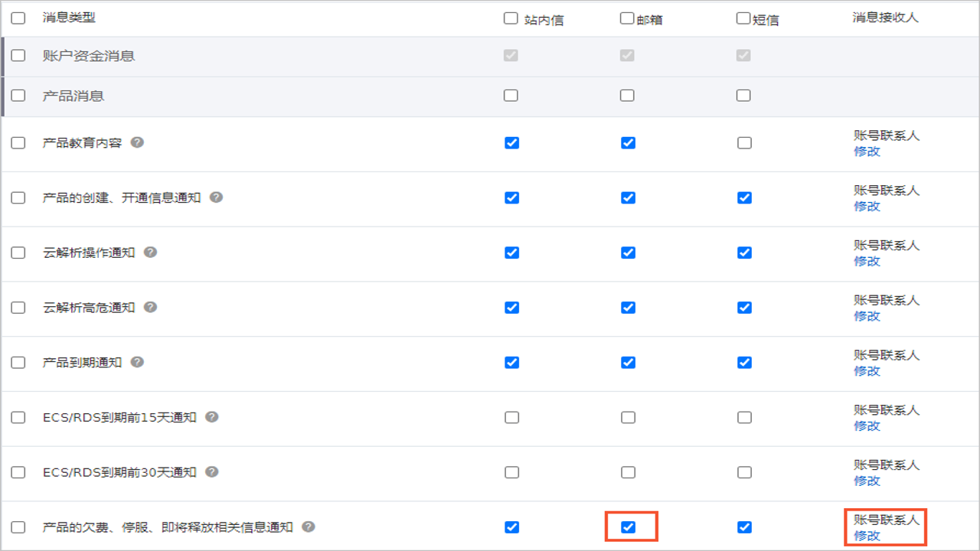This screenshot has width=980, height=551.
Task: Show tooltip icon for 云解析操作通知
Action: click(151, 253)
